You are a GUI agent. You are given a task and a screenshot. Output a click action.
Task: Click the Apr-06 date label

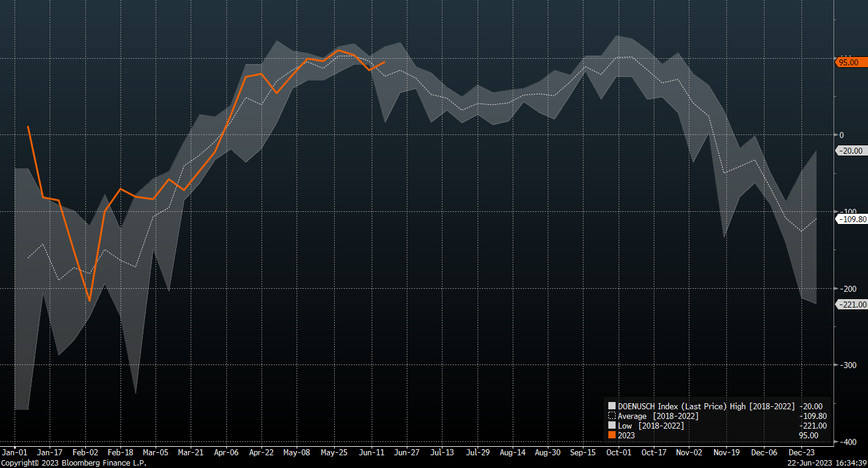pos(226,452)
